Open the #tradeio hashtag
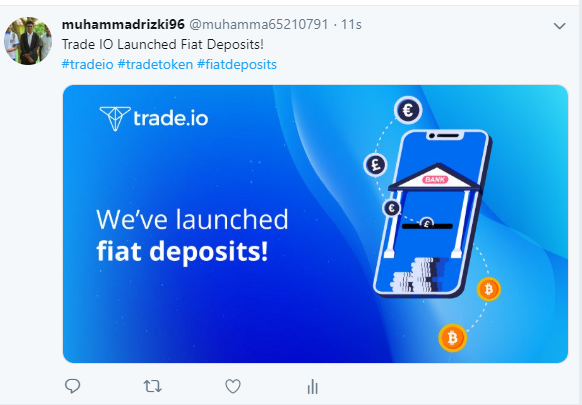 coord(88,64)
